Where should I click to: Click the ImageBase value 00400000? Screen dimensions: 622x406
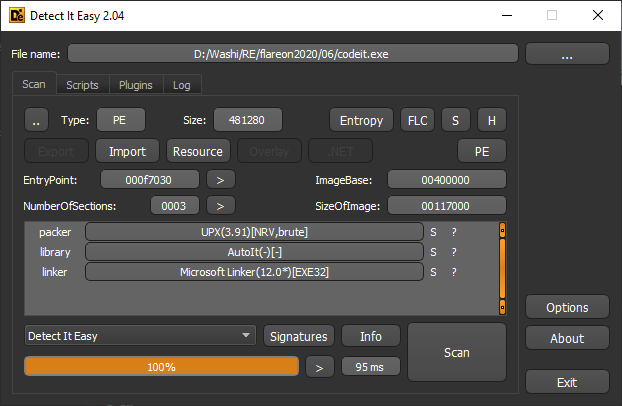point(447,179)
